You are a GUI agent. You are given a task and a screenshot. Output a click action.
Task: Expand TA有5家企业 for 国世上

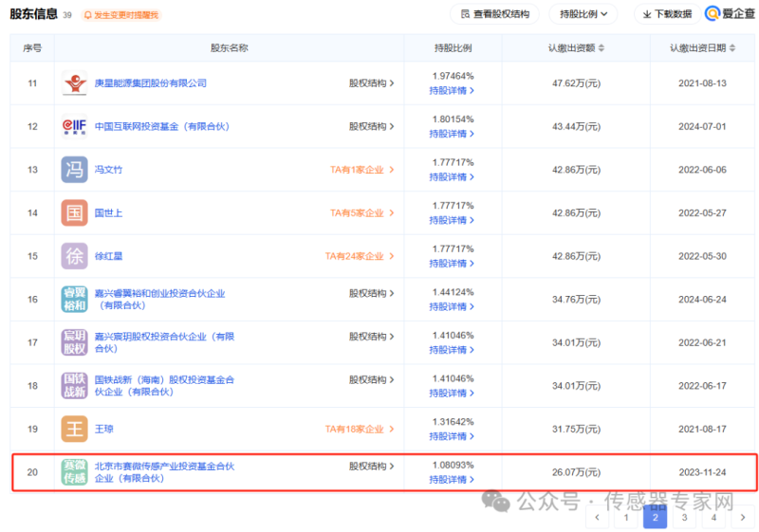click(x=362, y=212)
